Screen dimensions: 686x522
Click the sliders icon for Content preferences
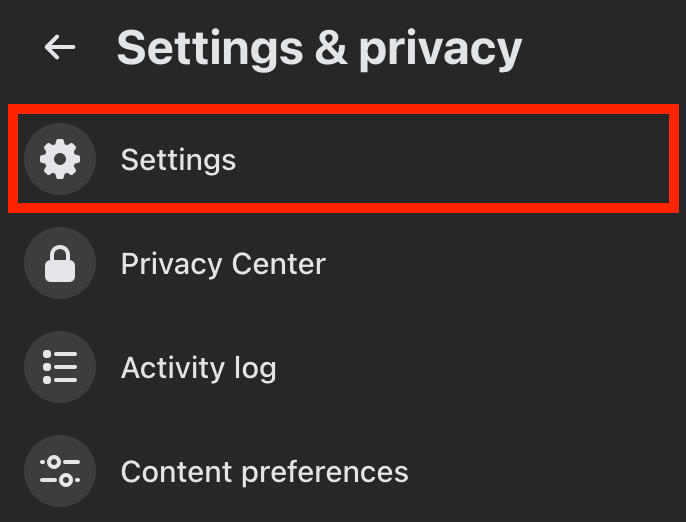point(60,471)
